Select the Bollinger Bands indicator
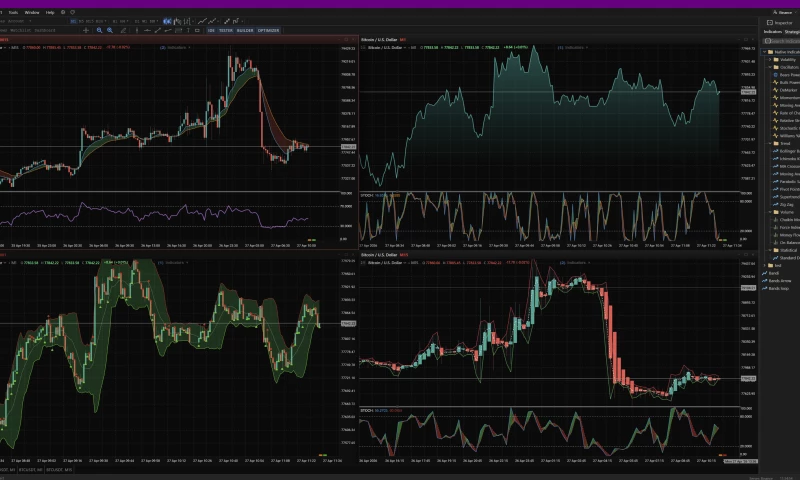 786,151
